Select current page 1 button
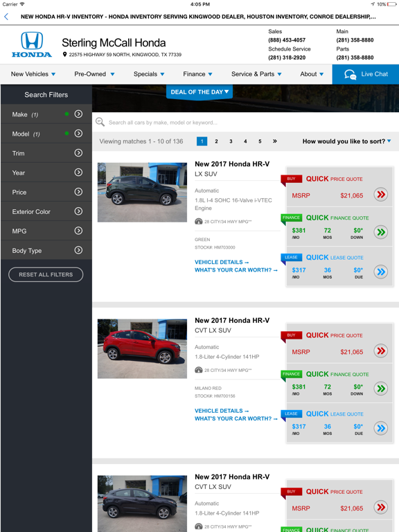The width and height of the screenshot is (399, 532). pos(202,141)
